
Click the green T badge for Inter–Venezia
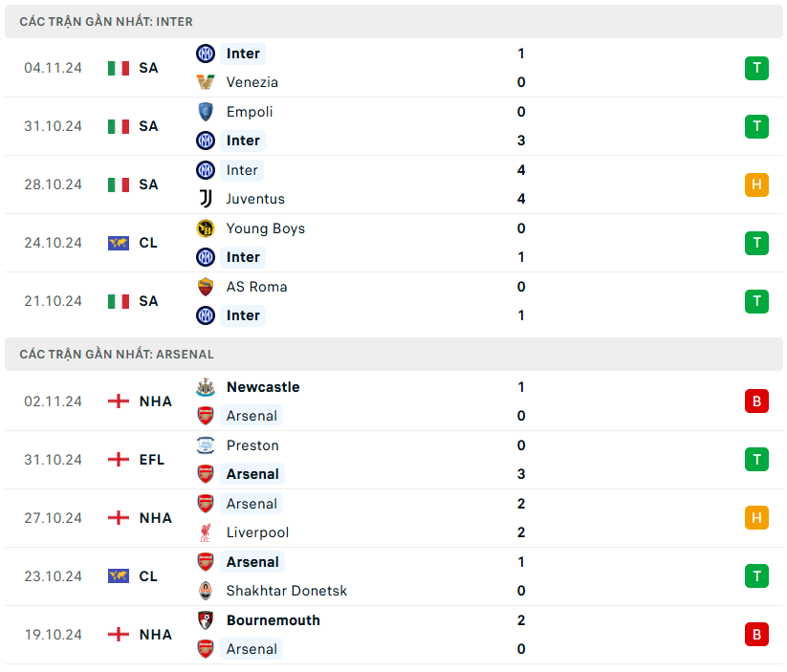coord(756,68)
